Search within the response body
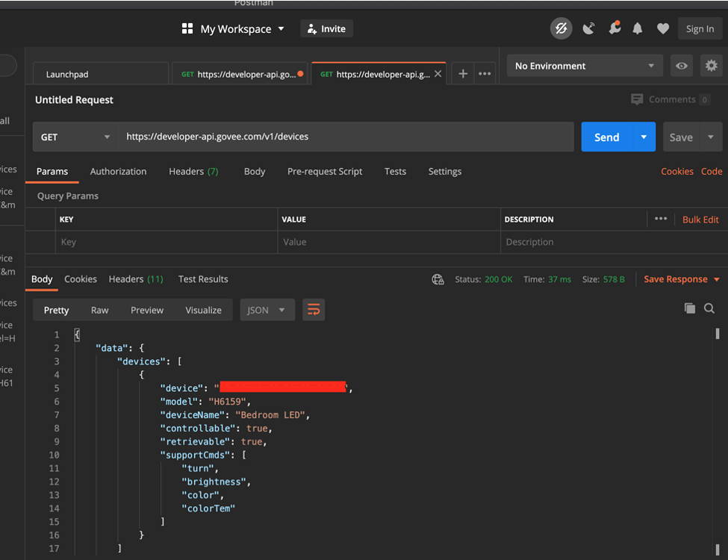The image size is (728, 560). click(x=709, y=308)
